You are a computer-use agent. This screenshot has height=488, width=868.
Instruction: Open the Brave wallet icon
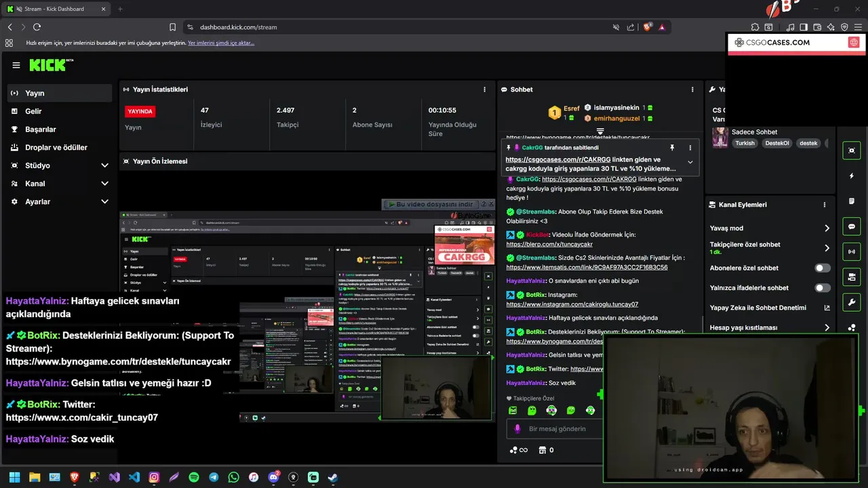[x=817, y=27]
